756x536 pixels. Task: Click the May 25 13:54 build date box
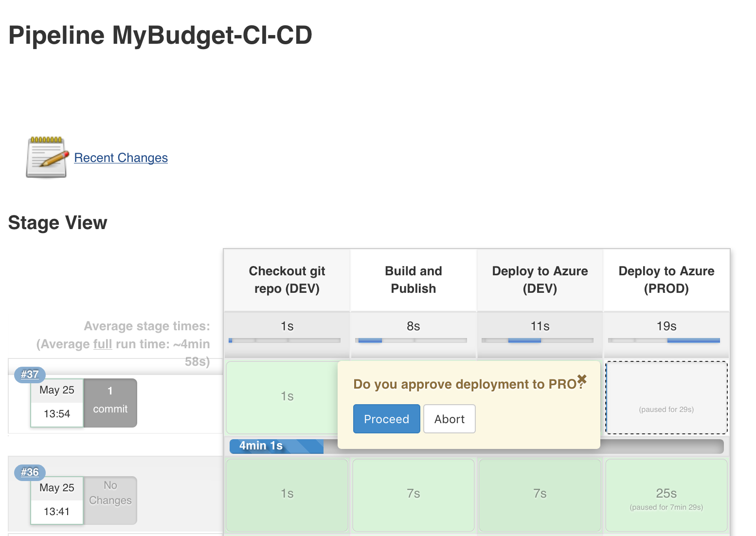[x=57, y=403]
